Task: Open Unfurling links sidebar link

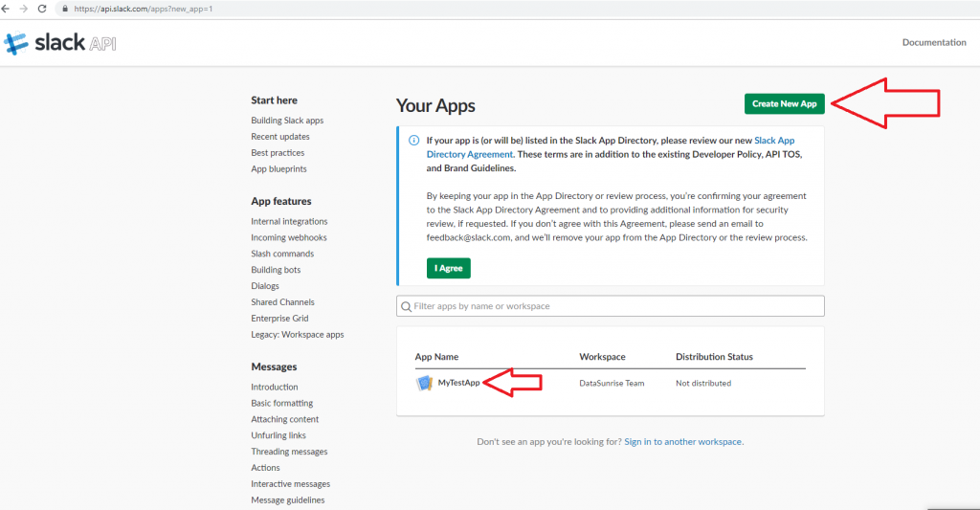Action: 278,435
